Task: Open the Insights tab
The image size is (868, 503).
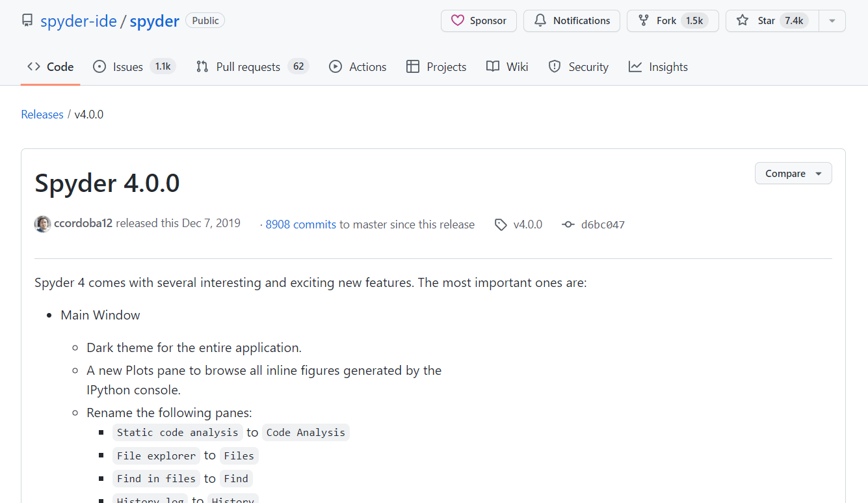Action: [x=658, y=66]
